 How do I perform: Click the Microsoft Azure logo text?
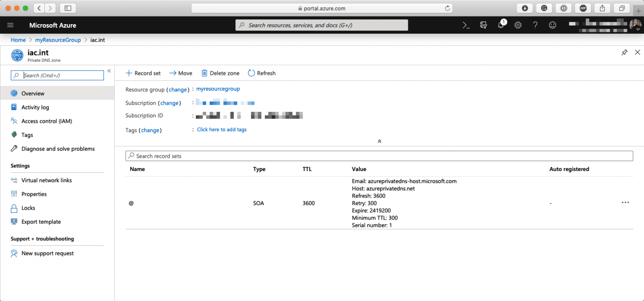point(53,25)
